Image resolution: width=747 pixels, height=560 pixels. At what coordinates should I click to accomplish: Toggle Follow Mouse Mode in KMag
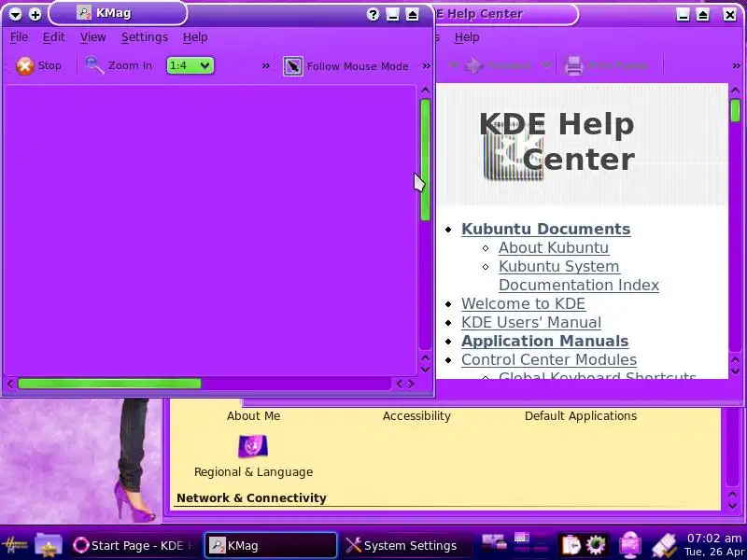(x=345, y=66)
